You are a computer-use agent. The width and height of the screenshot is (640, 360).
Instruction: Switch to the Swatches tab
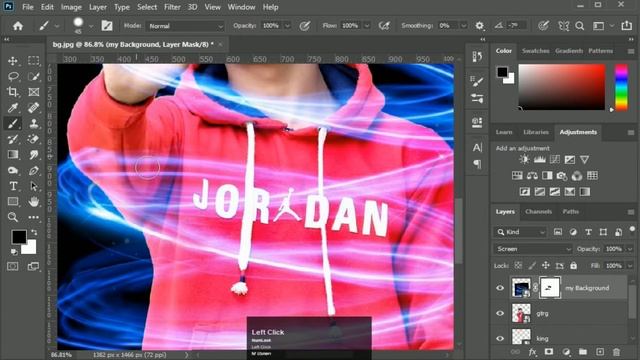(536, 51)
